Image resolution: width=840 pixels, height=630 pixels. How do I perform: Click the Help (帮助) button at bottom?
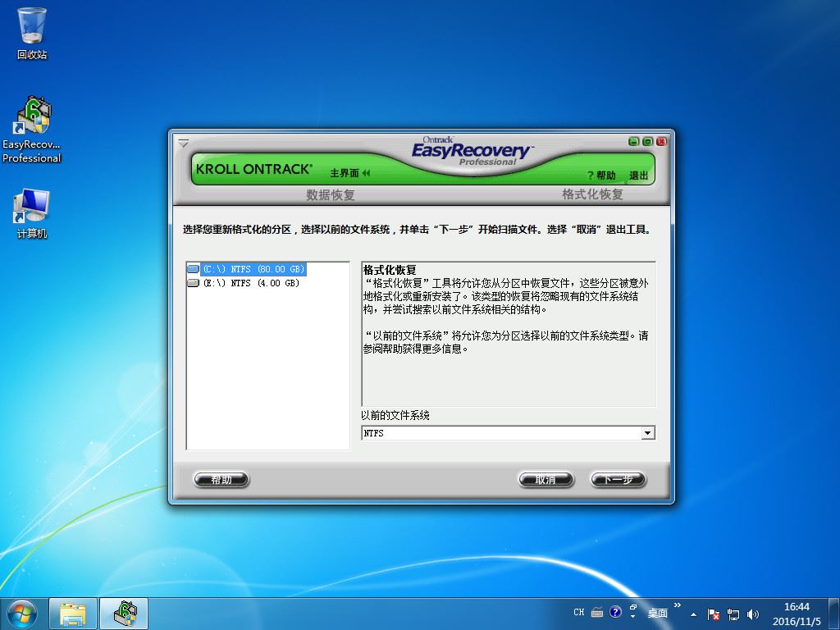point(221,479)
